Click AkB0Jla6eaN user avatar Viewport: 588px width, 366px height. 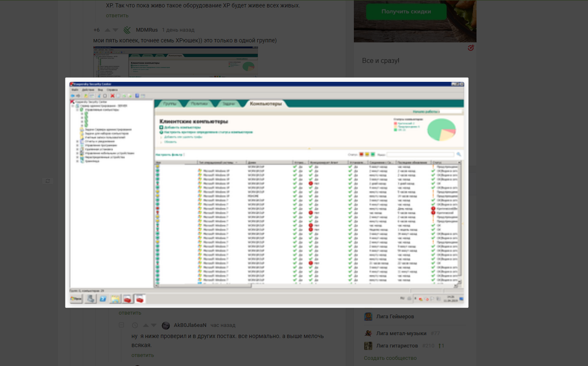tap(166, 326)
